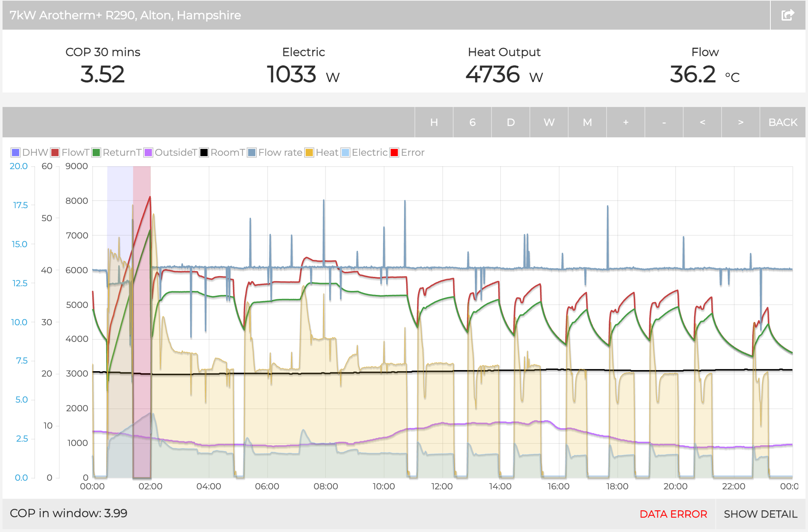Screen dimensions: 808x532
Task: Click the share icon in title bar
Action: 787,15
